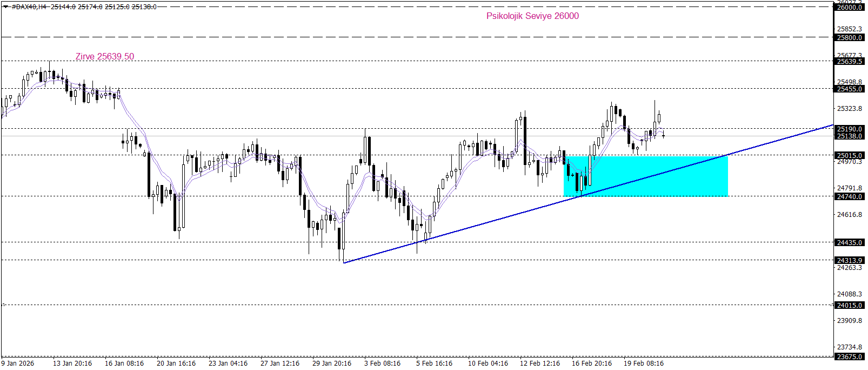Click the '16 Jan 08:16' time label
The height and width of the screenshot is (370, 868).
coord(124,364)
